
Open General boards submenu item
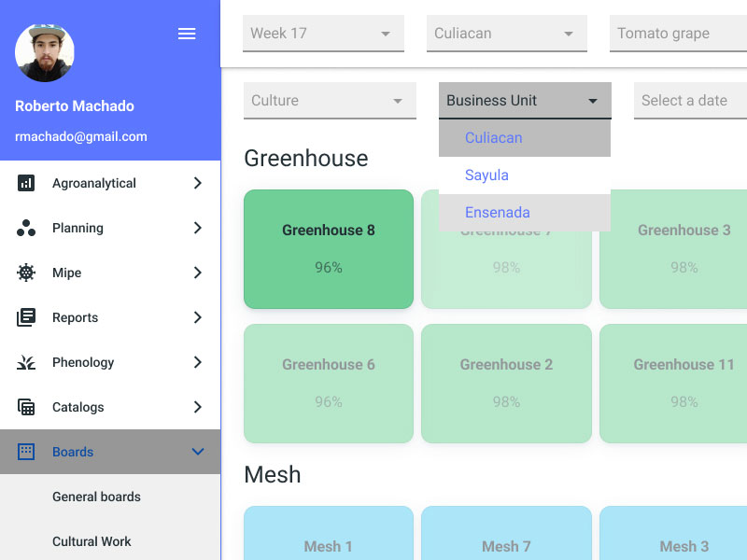tap(96, 497)
